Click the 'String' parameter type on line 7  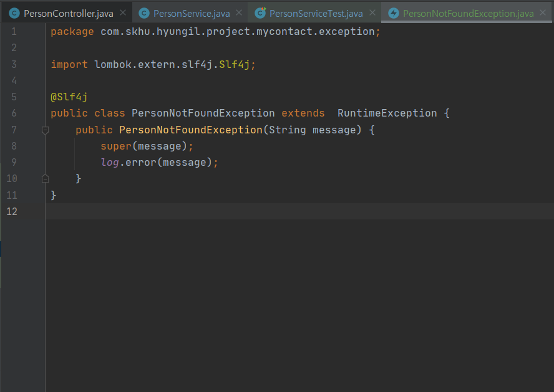[x=287, y=130]
